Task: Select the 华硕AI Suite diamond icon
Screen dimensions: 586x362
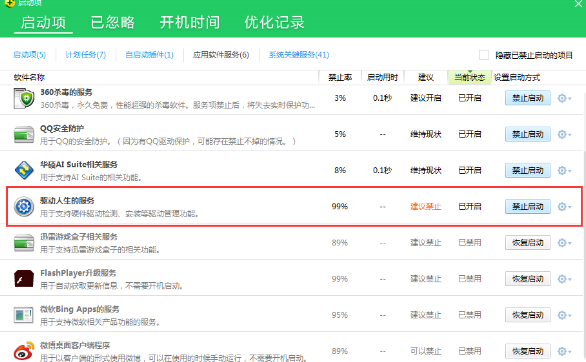Action: pyautogui.click(x=24, y=170)
